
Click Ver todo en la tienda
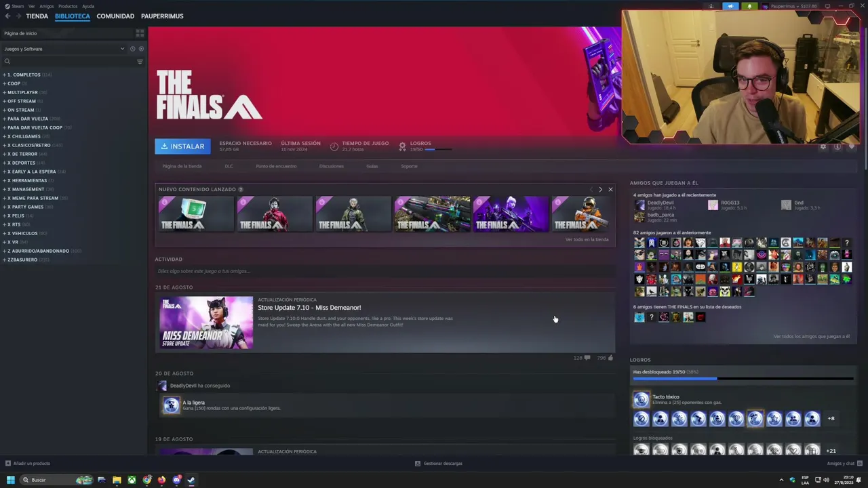point(587,239)
